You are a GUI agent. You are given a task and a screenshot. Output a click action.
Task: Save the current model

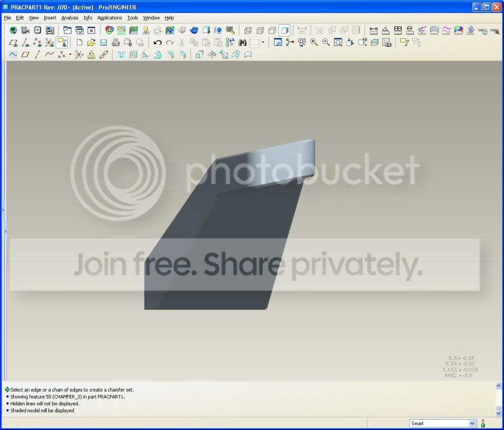click(x=103, y=42)
